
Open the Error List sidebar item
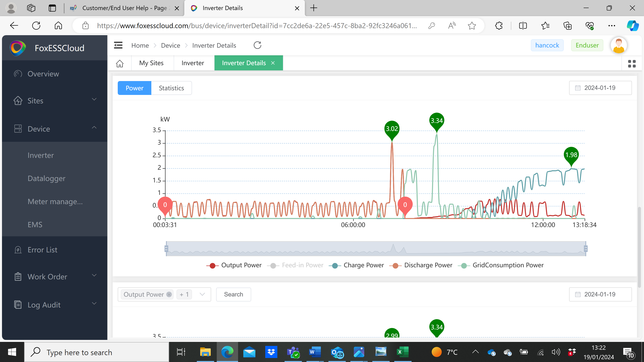[42, 250]
